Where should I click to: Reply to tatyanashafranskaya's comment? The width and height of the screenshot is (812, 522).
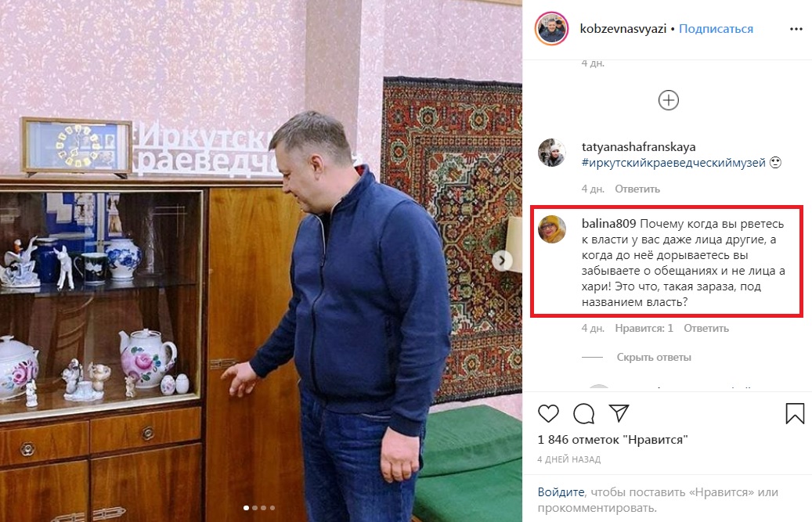coord(637,189)
